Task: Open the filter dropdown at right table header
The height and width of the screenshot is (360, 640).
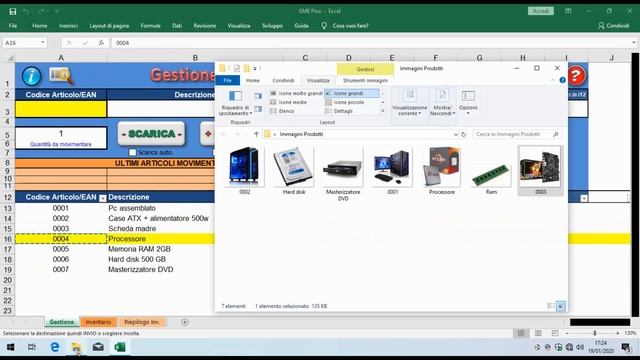Action: click(x=584, y=198)
